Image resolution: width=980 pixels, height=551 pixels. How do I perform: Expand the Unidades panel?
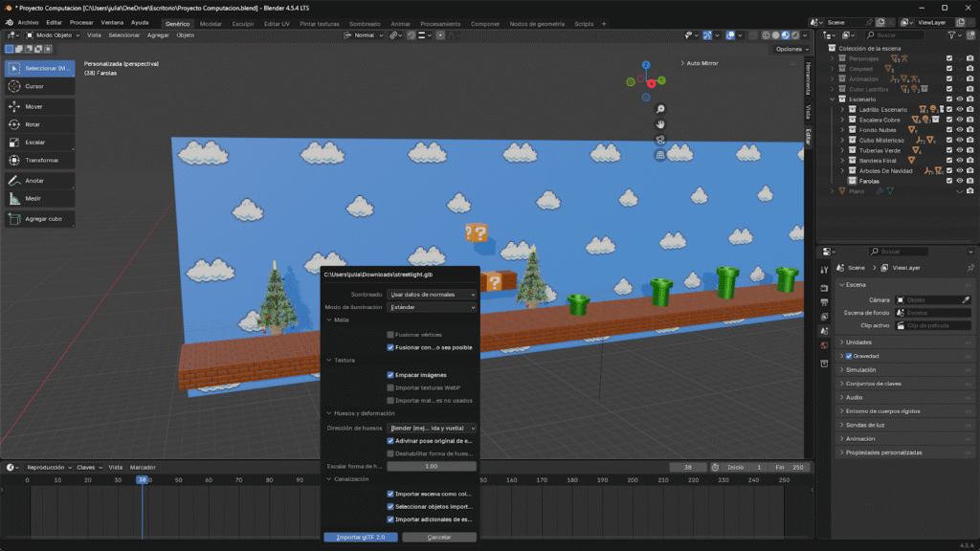859,342
